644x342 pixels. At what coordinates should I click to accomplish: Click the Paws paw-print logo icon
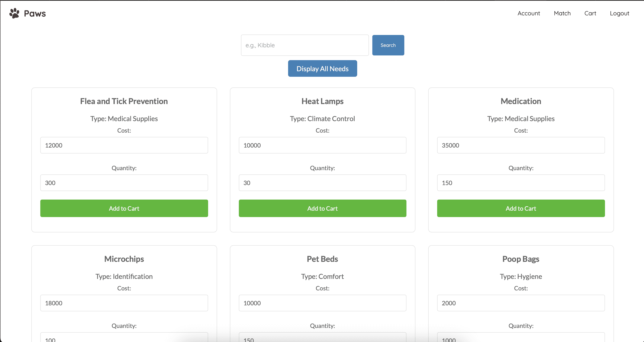(x=14, y=13)
